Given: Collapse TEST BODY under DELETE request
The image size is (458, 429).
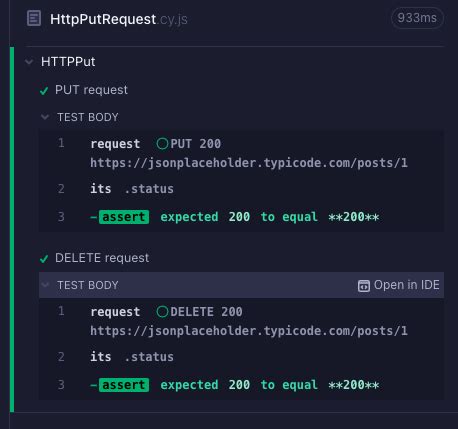Looking at the screenshot, I should (x=45, y=285).
